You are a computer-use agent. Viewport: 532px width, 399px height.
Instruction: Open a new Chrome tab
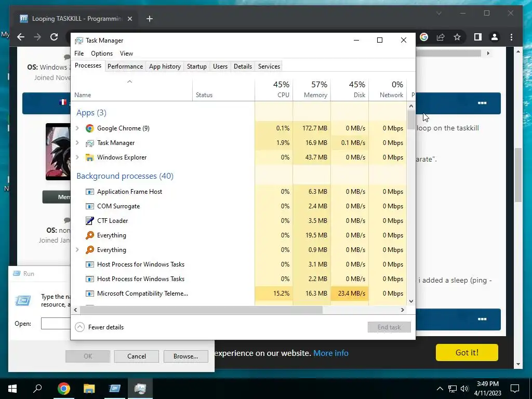coord(150,19)
